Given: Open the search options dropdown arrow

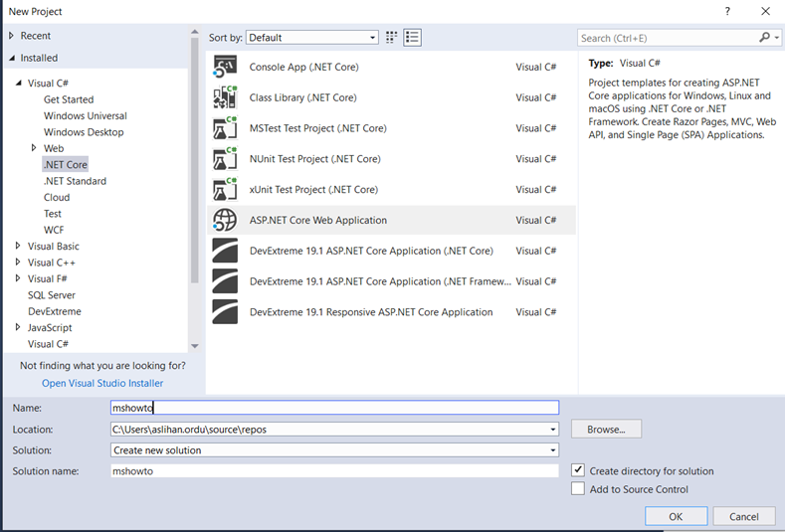Looking at the screenshot, I should pyautogui.click(x=776, y=38).
